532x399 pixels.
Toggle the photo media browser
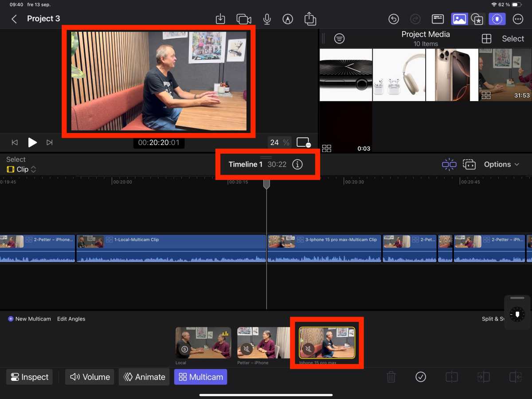pos(459,19)
